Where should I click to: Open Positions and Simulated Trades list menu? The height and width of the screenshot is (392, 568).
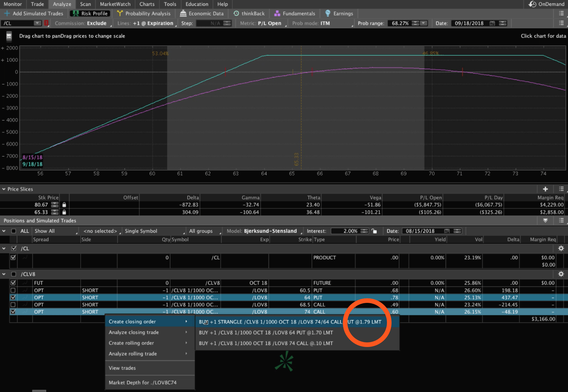coord(561,221)
